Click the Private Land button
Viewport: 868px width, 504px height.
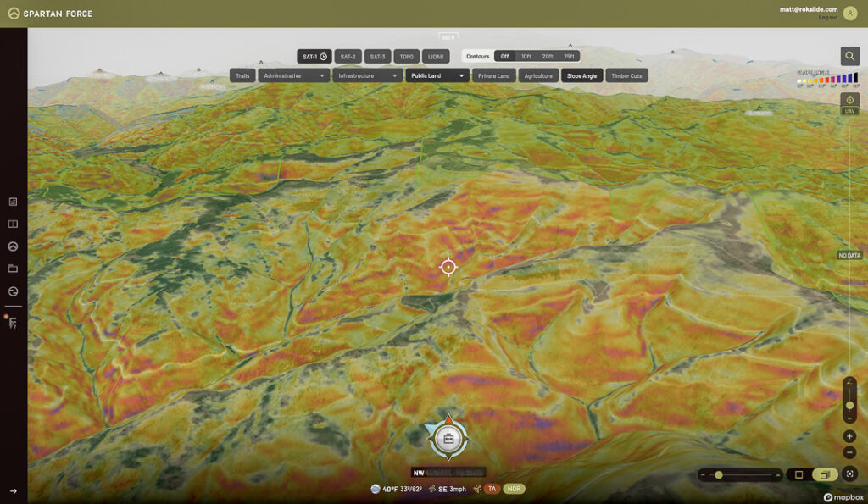pyautogui.click(x=493, y=75)
